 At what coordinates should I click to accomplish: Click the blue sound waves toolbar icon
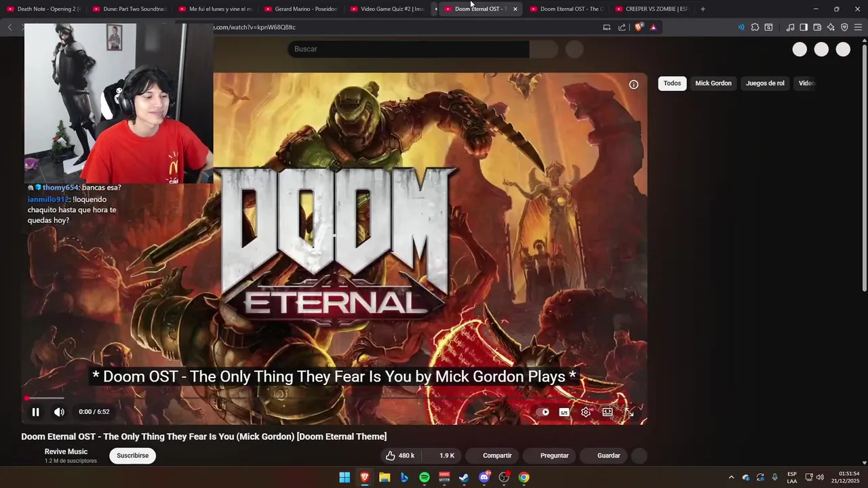click(741, 27)
